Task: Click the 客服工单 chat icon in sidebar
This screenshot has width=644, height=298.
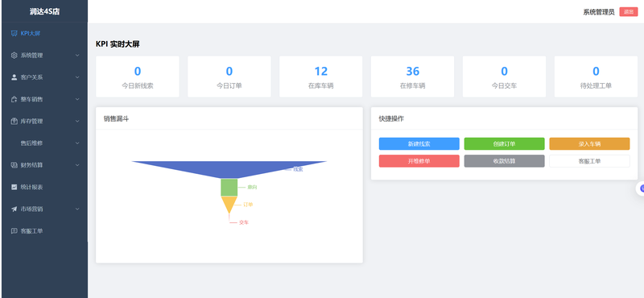Action: [14, 231]
